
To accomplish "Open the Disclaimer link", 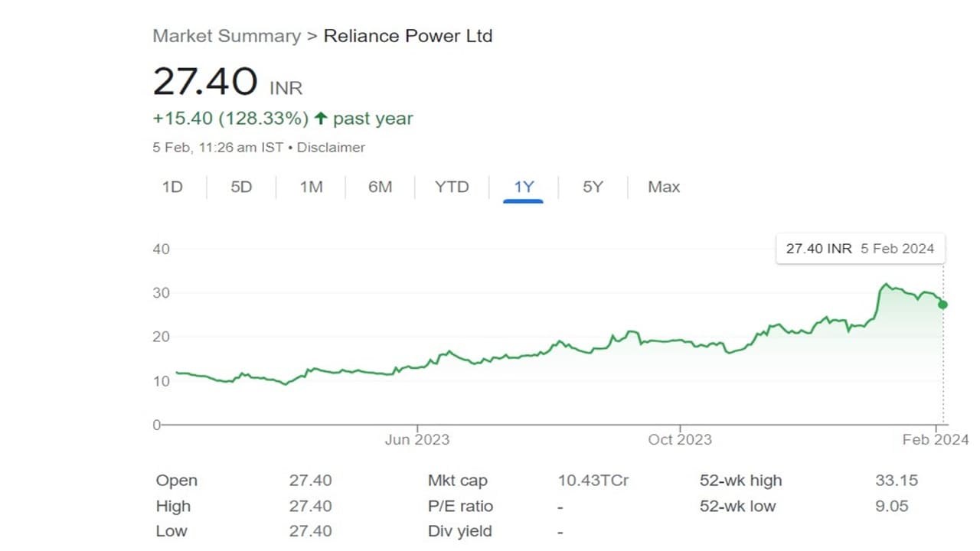I will click(x=331, y=148).
